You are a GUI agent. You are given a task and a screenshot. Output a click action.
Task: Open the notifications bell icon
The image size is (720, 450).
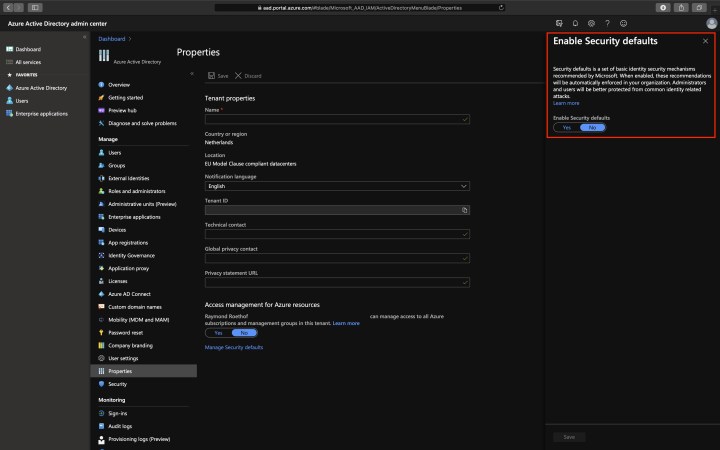click(x=575, y=22)
